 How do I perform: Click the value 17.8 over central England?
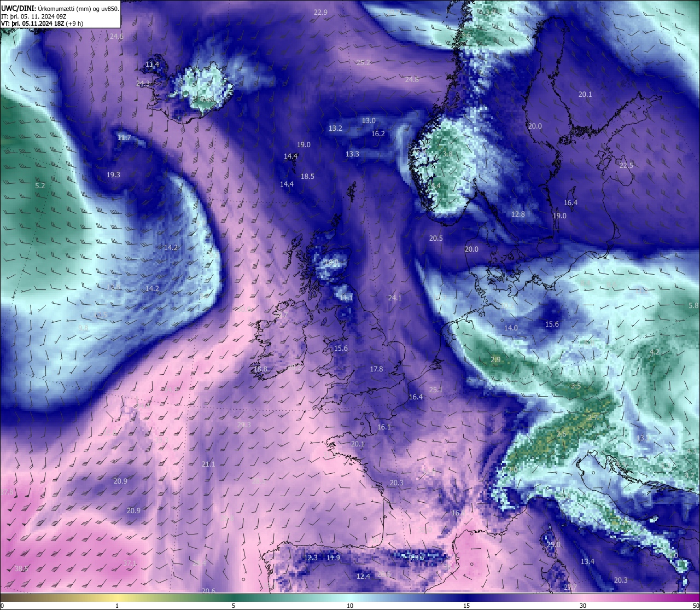coord(376,369)
